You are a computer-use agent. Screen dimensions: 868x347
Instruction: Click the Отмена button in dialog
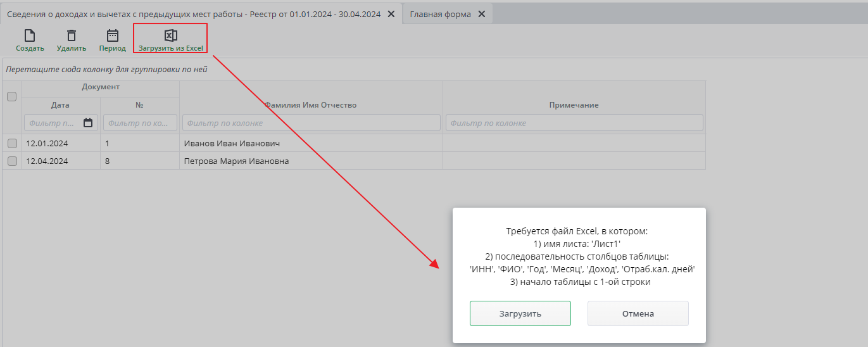tap(638, 313)
